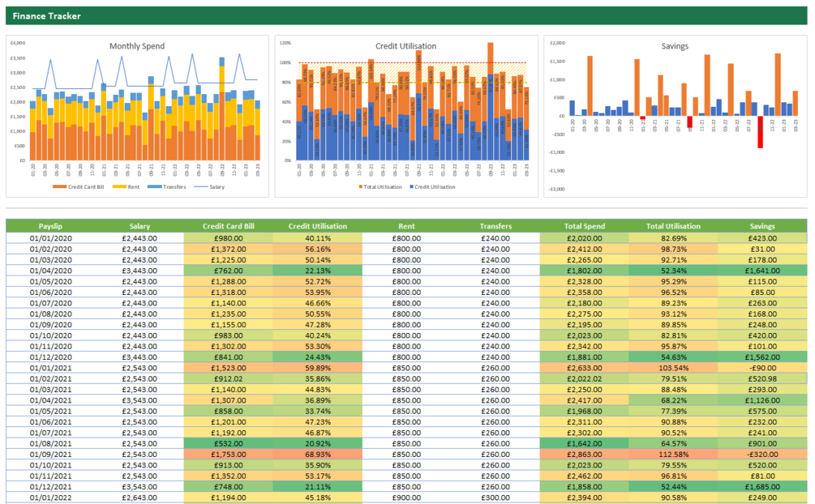Click the £1,302.00 credit card bill cell

pos(228,347)
